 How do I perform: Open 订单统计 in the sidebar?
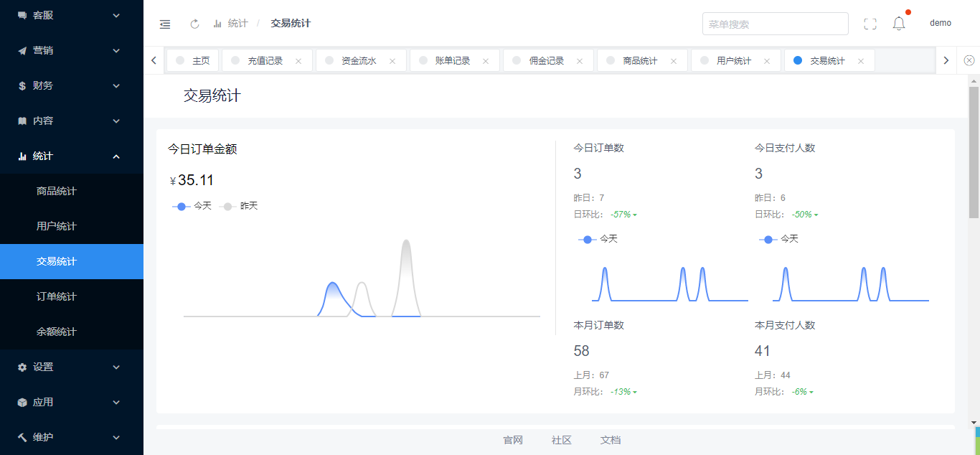(x=57, y=296)
